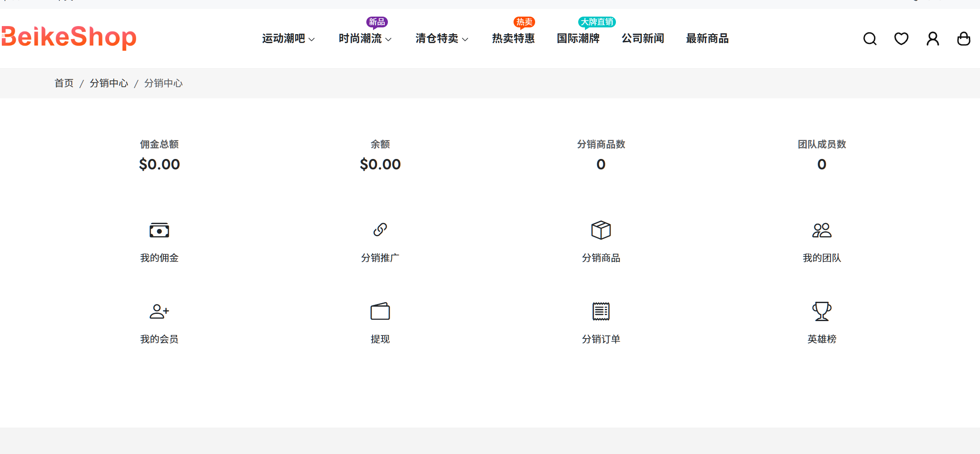Click the 余额 $0.00 value
The image size is (980, 454).
click(380, 164)
